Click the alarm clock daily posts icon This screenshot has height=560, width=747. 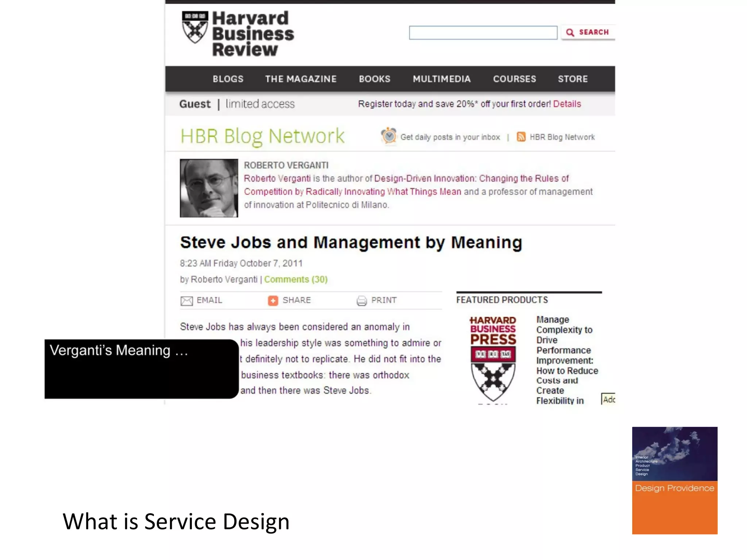click(389, 136)
